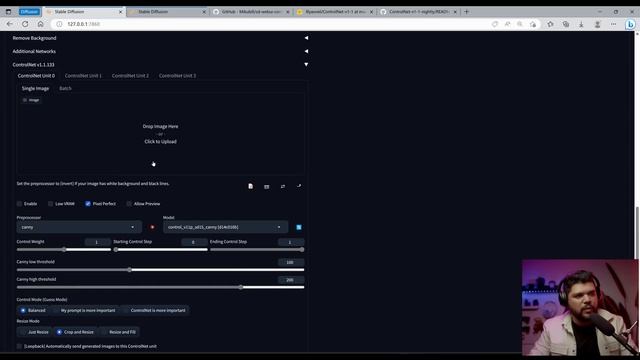Switch to ControlNet Unit 3 tab
Viewport: 640px width, 360px height.
click(178, 76)
